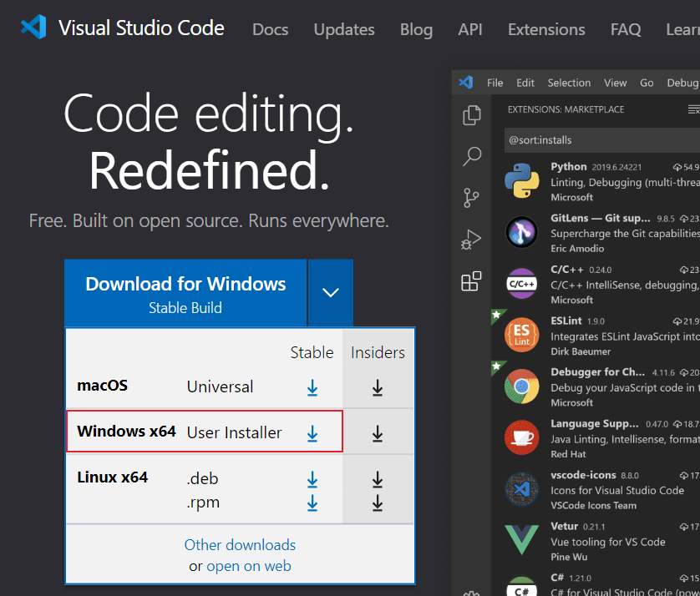Open Search icon in editor activity bar
The height and width of the screenshot is (596, 700).
click(471, 157)
